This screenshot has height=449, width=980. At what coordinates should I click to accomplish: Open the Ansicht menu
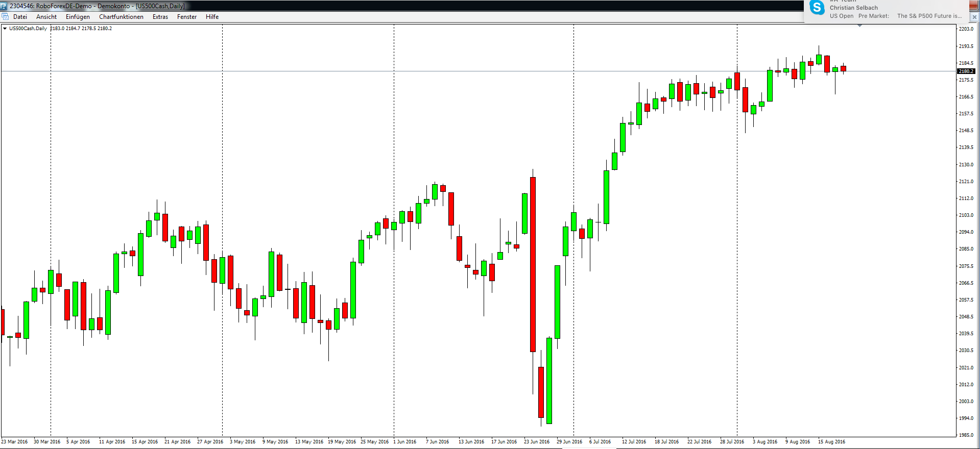click(x=46, y=17)
